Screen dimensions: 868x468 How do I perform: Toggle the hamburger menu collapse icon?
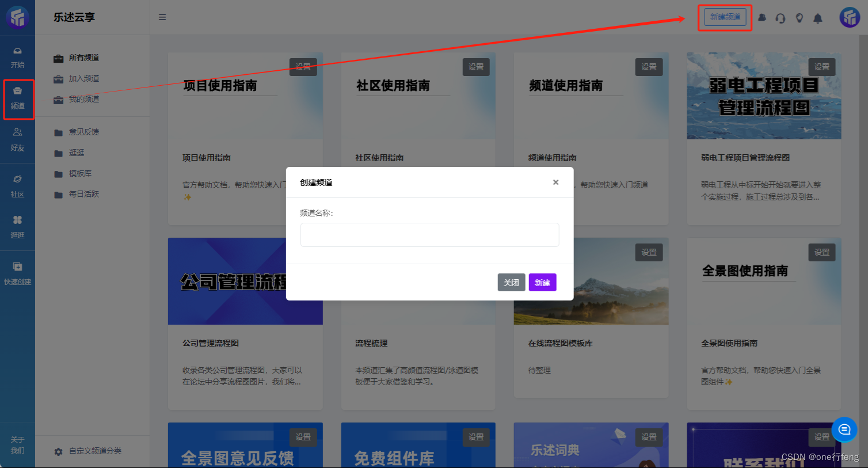tap(162, 17)
